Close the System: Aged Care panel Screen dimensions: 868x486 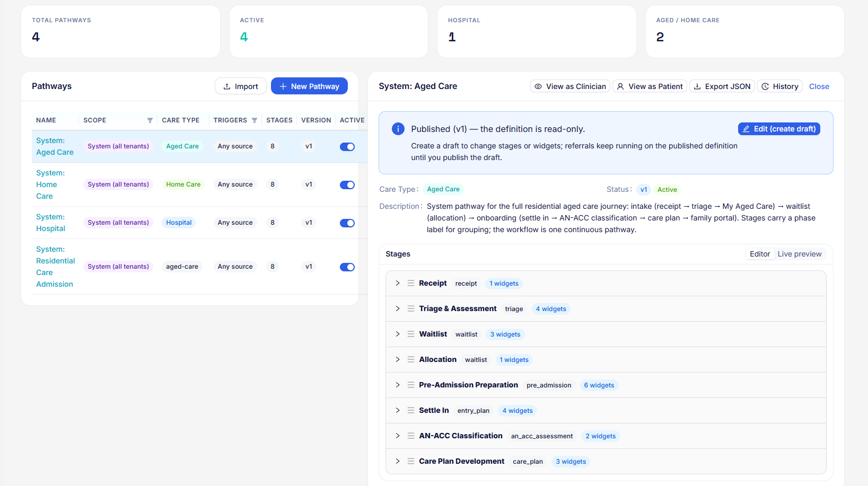pos(819,86)
